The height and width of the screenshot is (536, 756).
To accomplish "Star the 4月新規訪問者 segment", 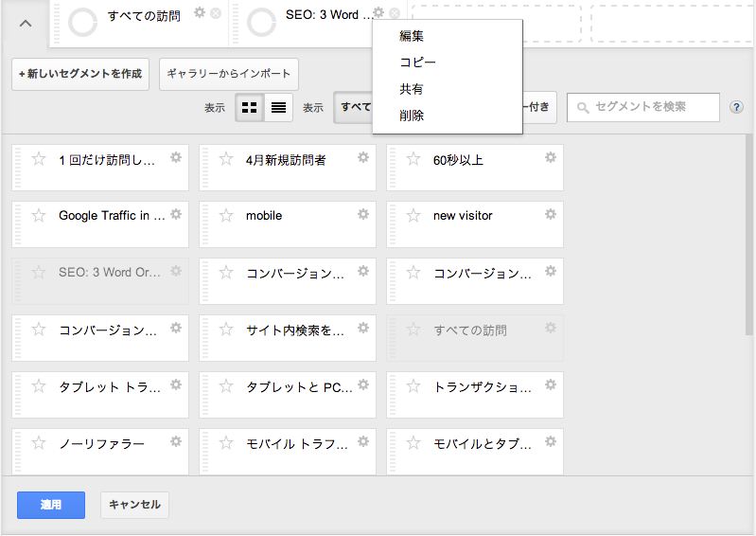I will point(226,159).
